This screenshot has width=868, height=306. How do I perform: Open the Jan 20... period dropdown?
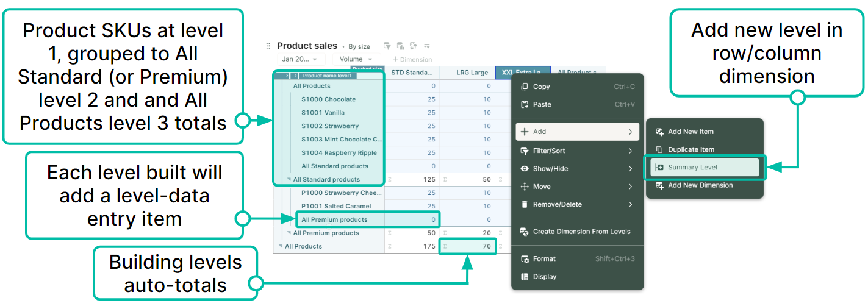pos(301,59)
